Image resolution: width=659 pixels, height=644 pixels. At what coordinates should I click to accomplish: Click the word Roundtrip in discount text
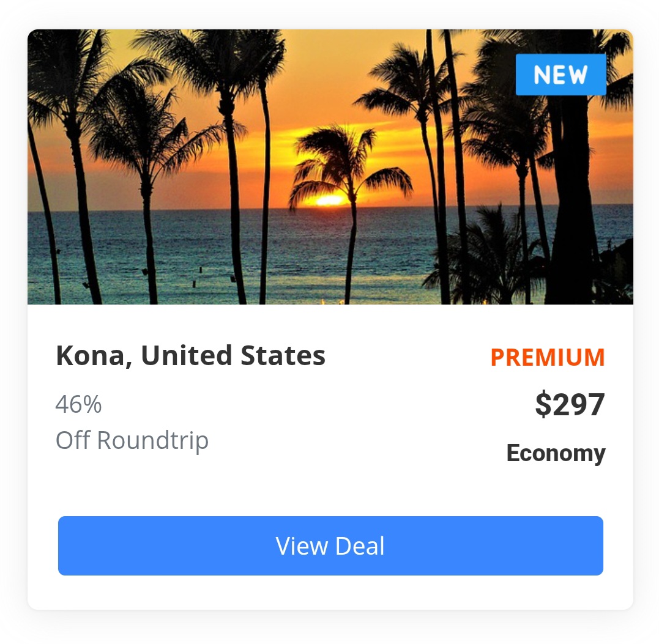(152, 441)
